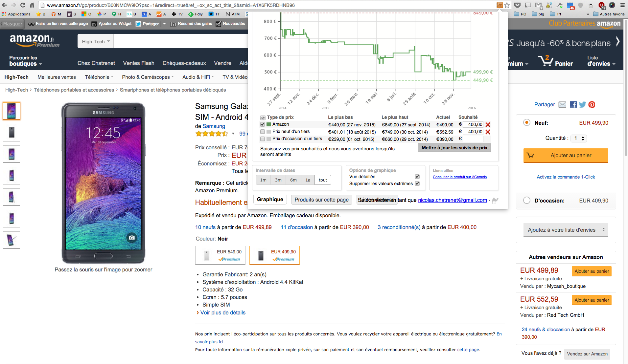
Task: Click the Camelizer camel extension icon
Action: pos(500,5)
